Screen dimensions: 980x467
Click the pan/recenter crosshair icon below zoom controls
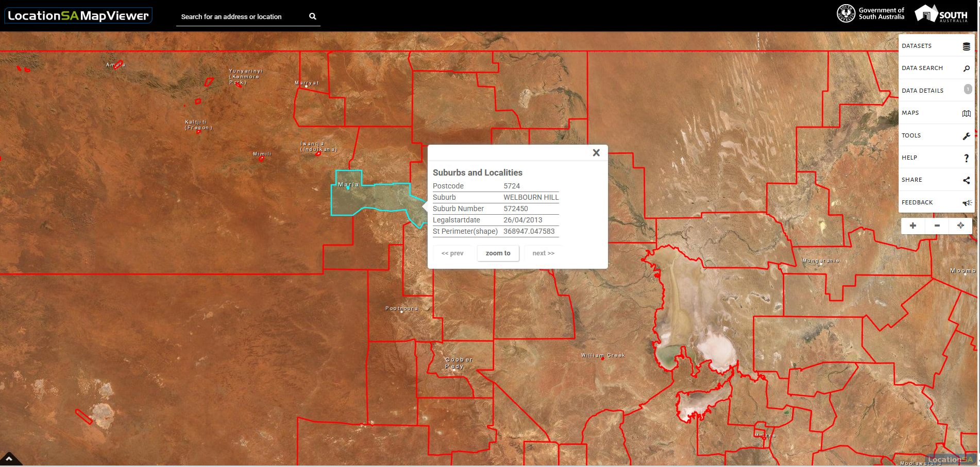point(960,226)
